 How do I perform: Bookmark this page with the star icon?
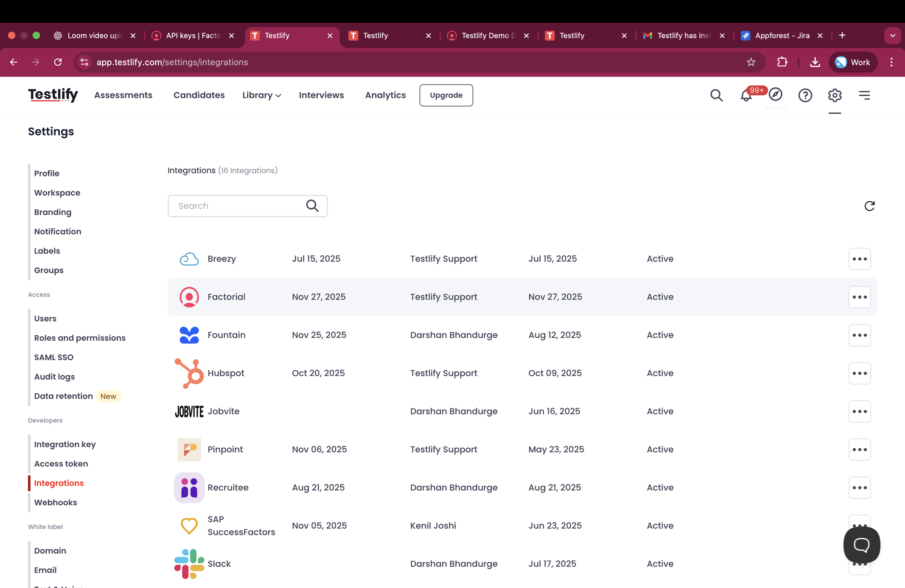pos(751,62)
